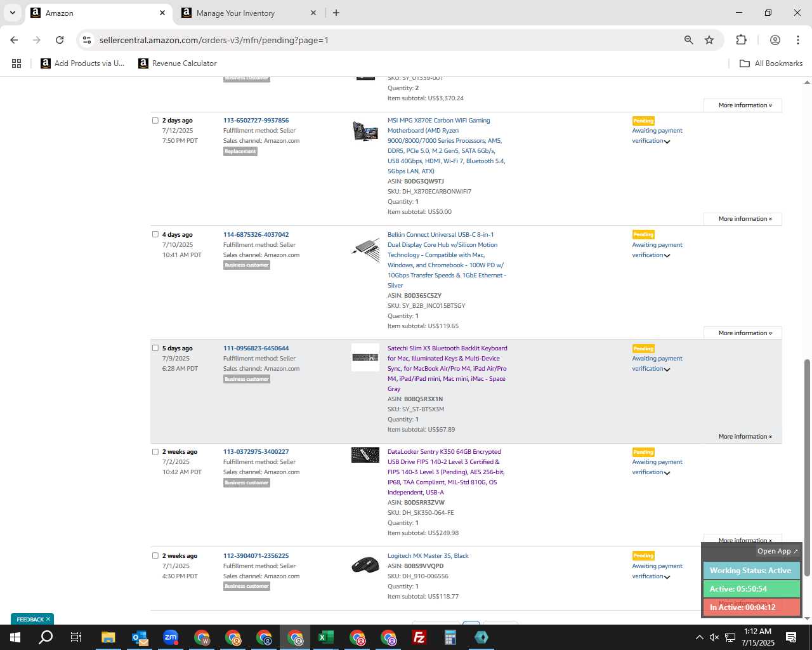Open the All Bookmarks folder

coord(771,63)
